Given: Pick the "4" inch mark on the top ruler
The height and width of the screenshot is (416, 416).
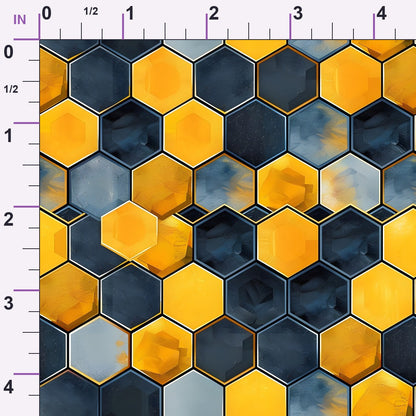Looking at the screenshot, I should tap(381, 14).
